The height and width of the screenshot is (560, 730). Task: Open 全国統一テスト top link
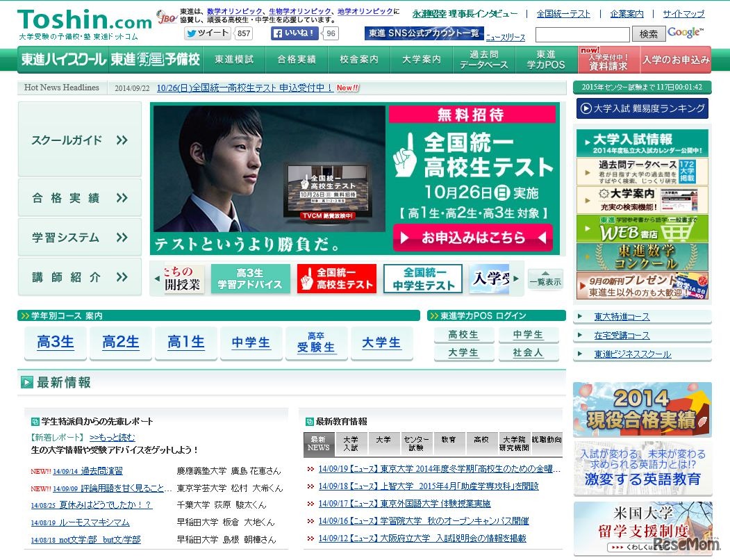[563, 14]
